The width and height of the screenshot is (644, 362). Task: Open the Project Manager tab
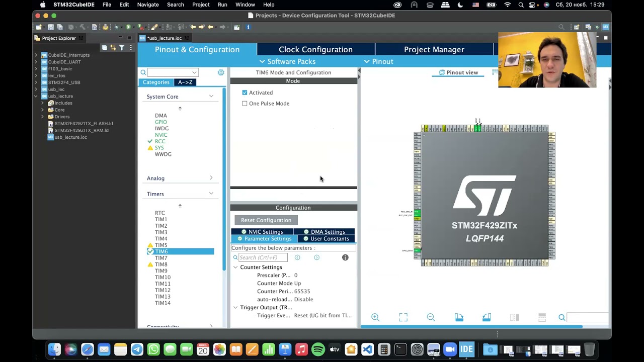tap(434, 49)
